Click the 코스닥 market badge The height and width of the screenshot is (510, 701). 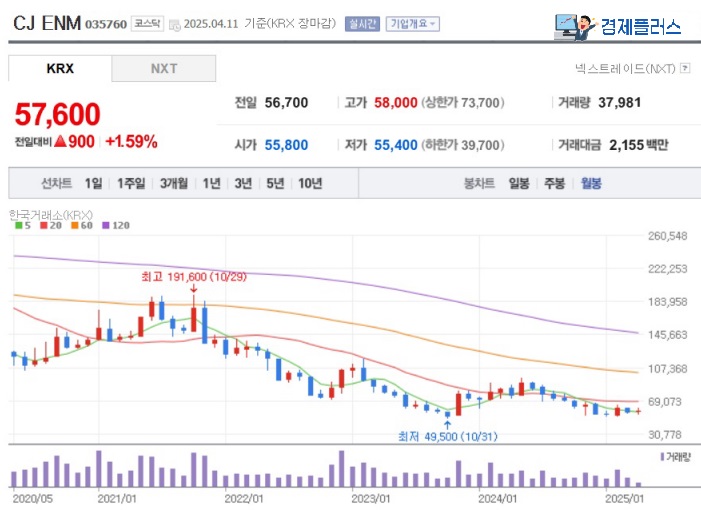(x=148, y=24)
